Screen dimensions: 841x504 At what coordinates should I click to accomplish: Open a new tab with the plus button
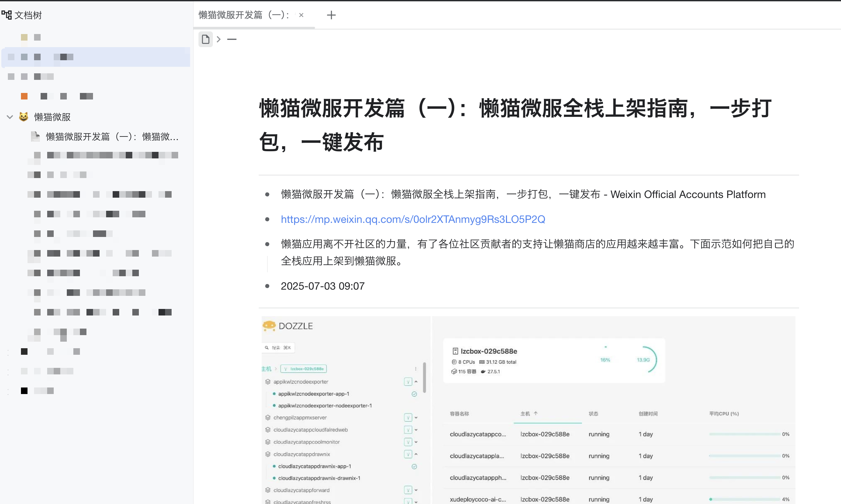(331, 15)
